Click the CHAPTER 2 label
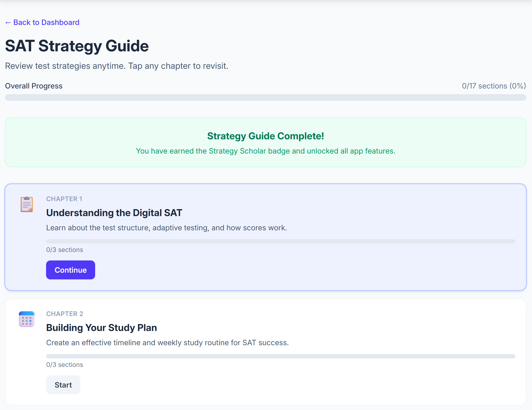This screenshot has height=410, width=532. [65, 314]
